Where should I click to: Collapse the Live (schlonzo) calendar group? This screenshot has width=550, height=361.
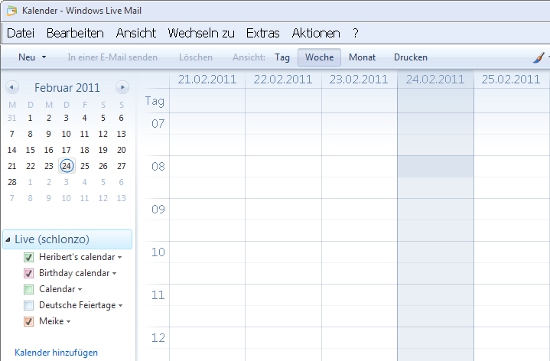tap(8, 240)
